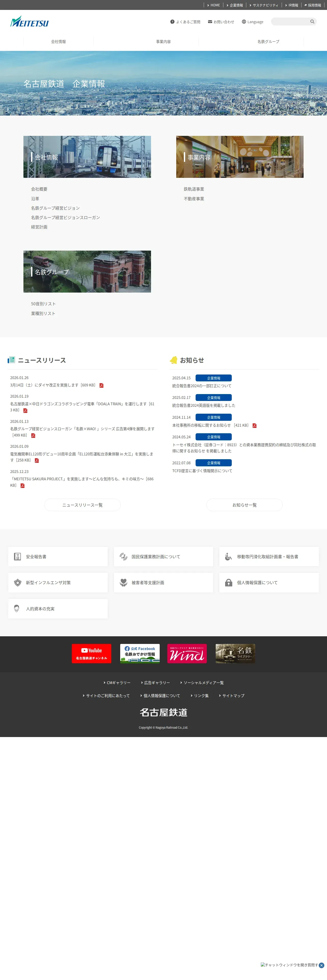Click the search magnifier icon
Viewport: 327px width, 980px height.
click(312, 22)
